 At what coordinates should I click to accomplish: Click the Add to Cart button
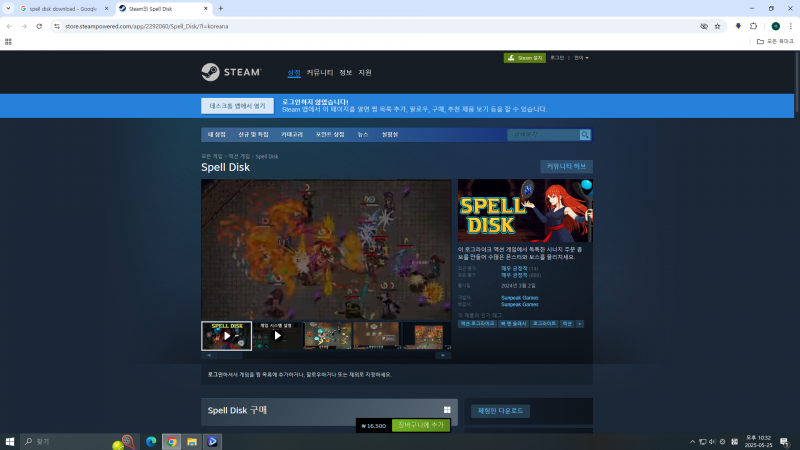click(421, 425)
